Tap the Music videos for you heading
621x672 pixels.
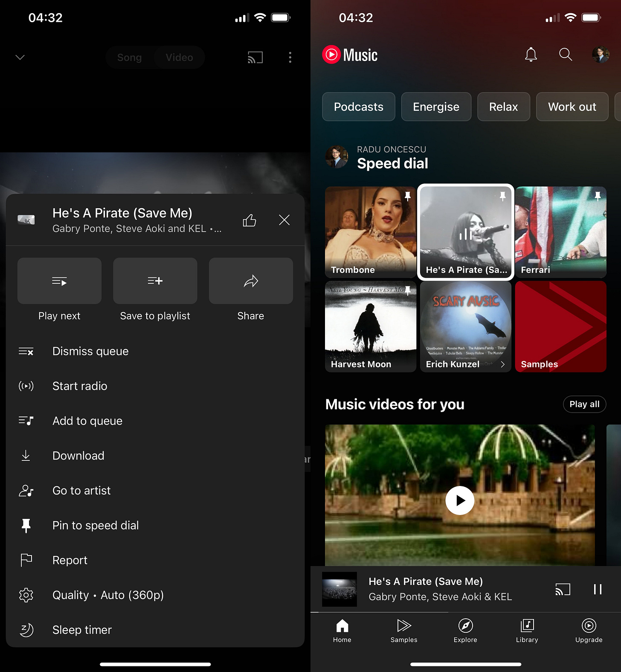[x=395, y=404]
